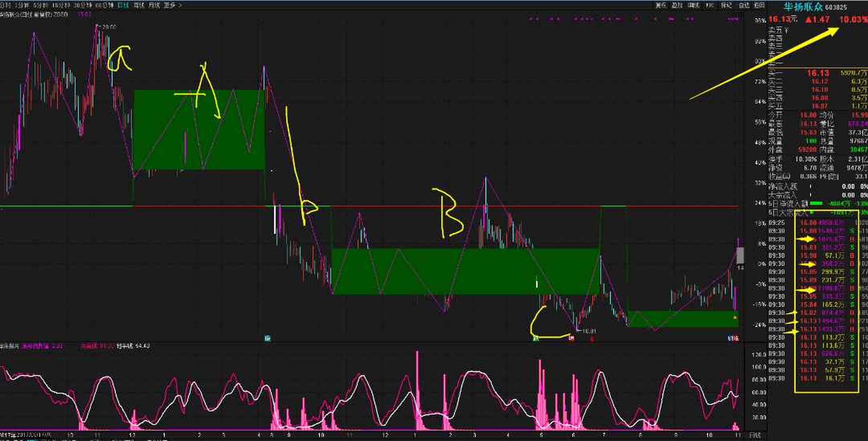This screenshot has height=441, width=868.
Task: Click the 股本 2.31亿 value
Action: coord(857,160)
